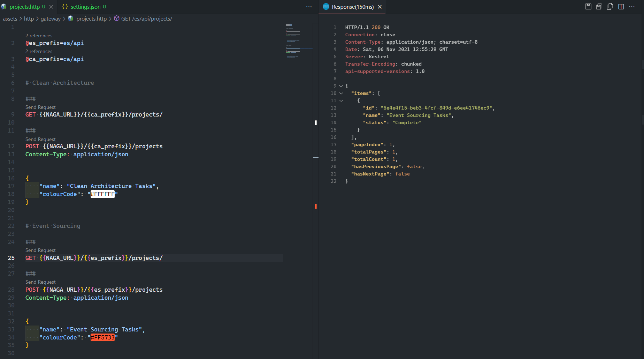
Task: Open response panel more actions menu
Action: [632, 7]
